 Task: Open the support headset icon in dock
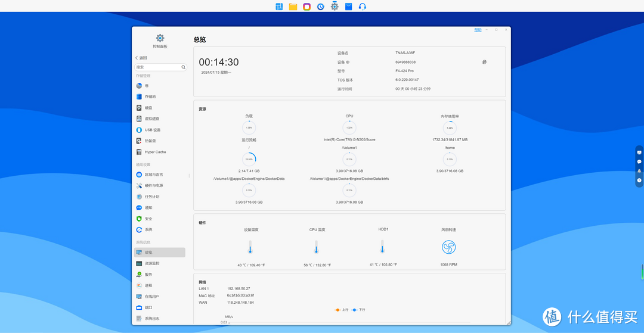(362, 7)
